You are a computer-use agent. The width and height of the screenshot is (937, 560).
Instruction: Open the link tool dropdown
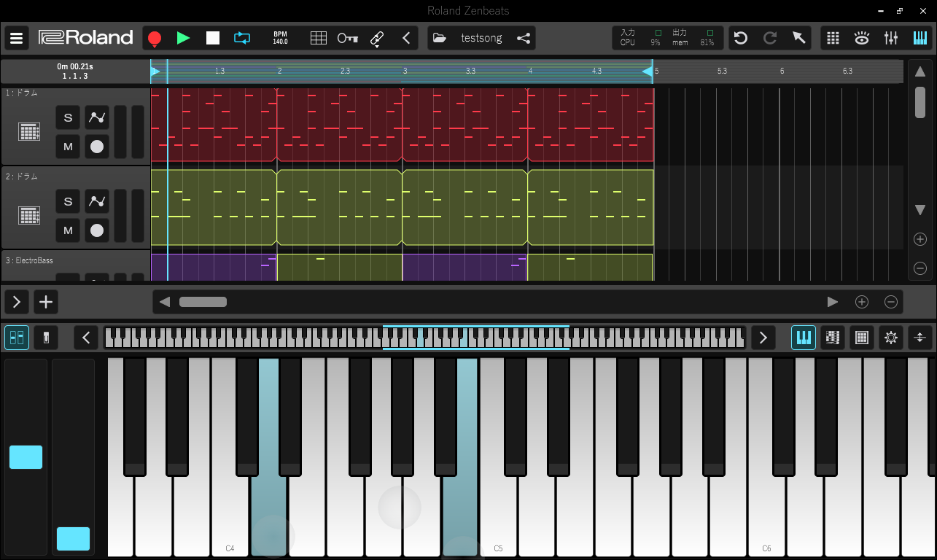[x=377, y=39]
